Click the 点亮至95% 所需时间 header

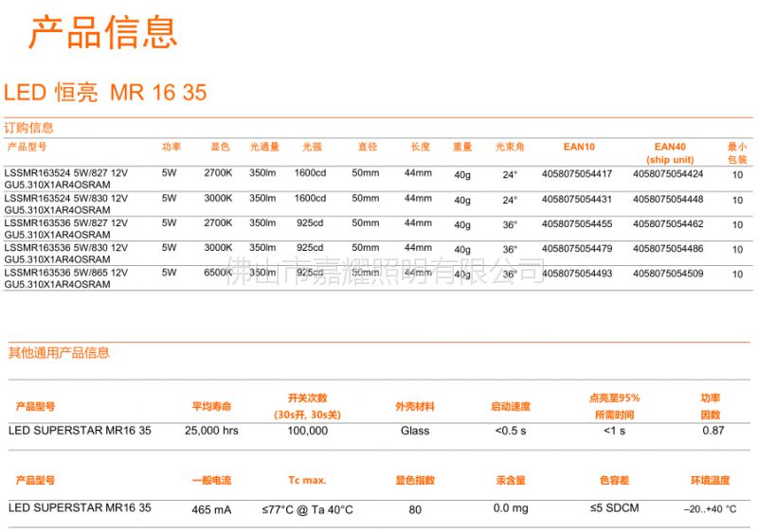[x=614, y=406]
